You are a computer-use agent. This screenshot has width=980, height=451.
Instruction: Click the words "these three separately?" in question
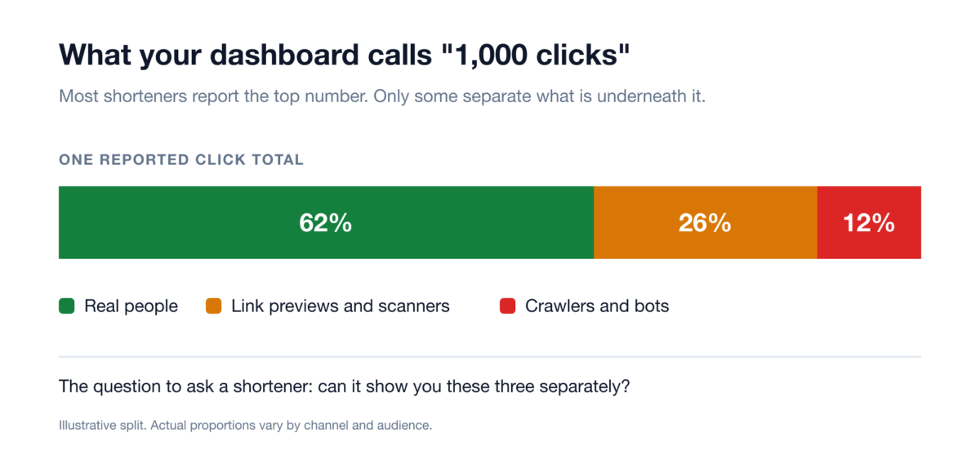tap(540, 387)
